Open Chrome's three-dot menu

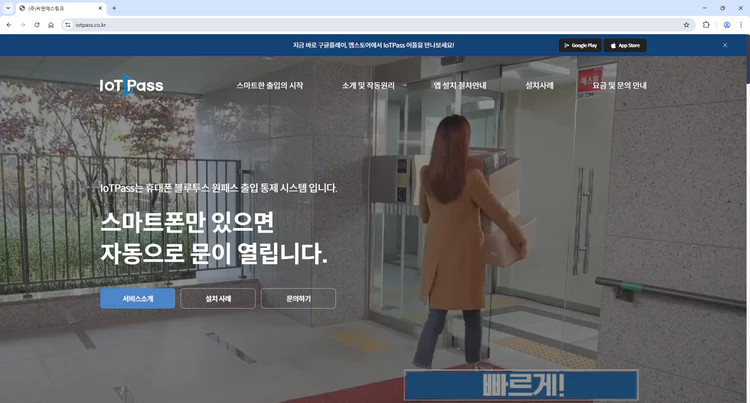[741, 24]
